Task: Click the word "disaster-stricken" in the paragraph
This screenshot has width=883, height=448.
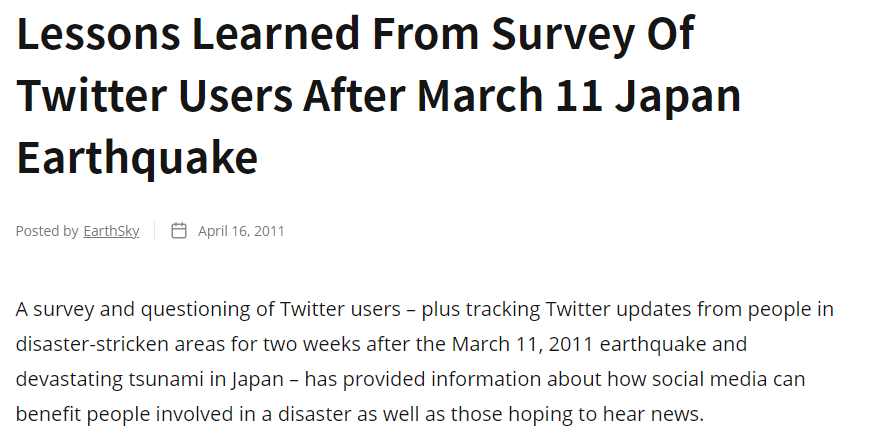Action: pyautogui.click(x=81, y=345)
